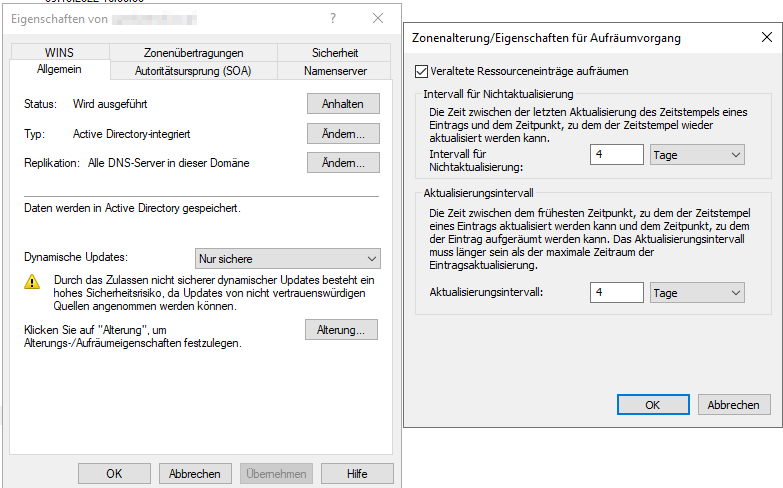
Task: Open the WINS tab
Action: click(59, 52)
